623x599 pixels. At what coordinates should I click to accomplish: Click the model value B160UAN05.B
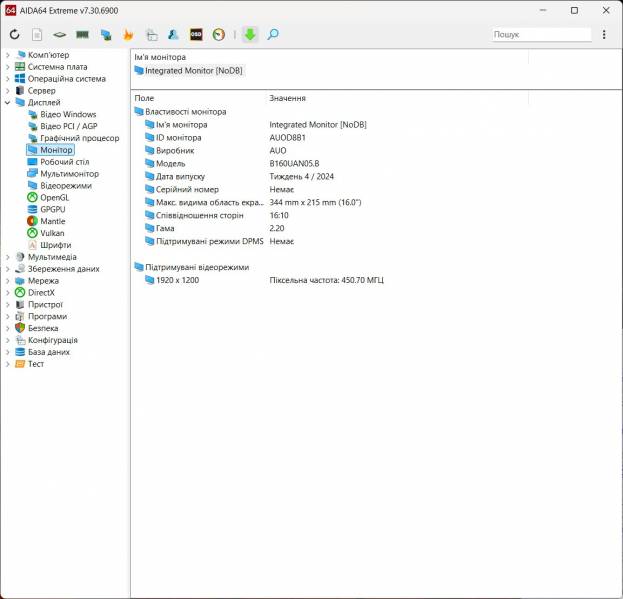click(x=294, y=164)
